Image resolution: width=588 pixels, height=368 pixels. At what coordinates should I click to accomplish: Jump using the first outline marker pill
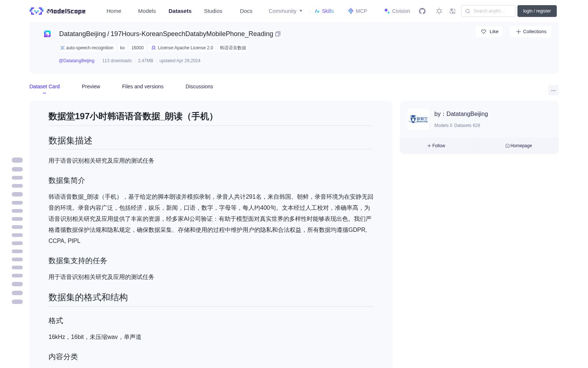click(x=17, y=160)
